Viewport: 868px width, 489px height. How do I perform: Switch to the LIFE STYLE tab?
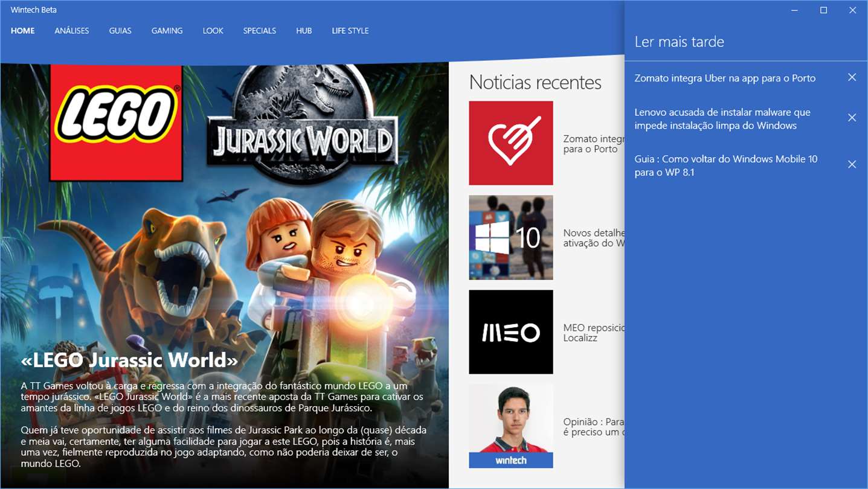350,31
